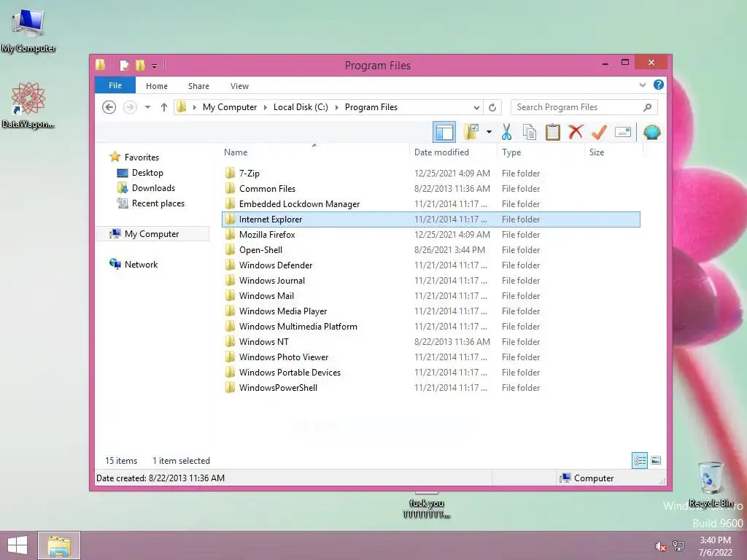Click the Refresh button beside address bar
Screen dimensions: 747x560
492,107
